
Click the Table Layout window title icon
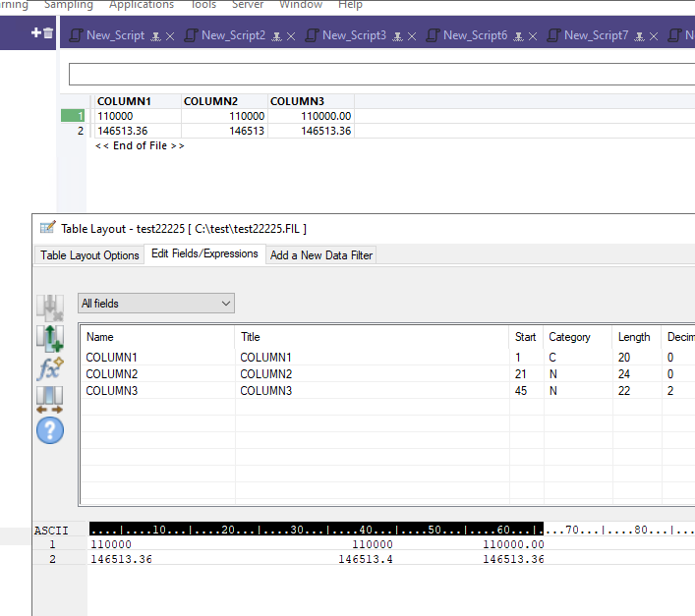pos(47,228)
